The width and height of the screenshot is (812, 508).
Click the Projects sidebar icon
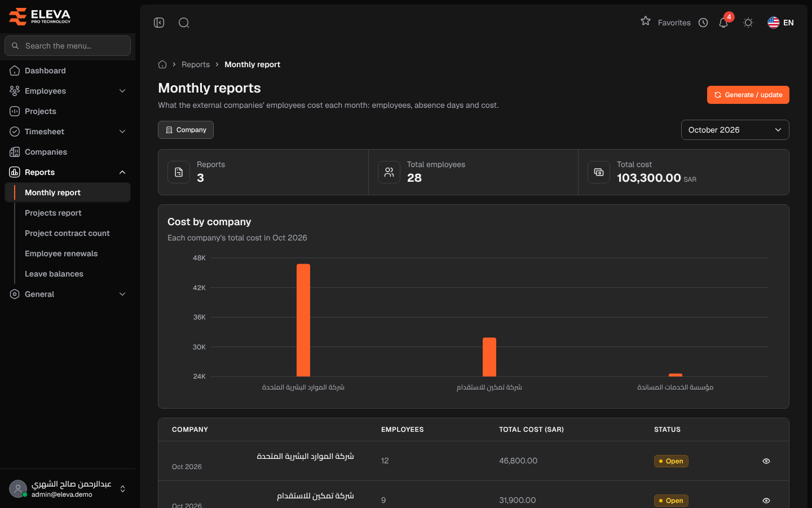[x=15, y=111]
